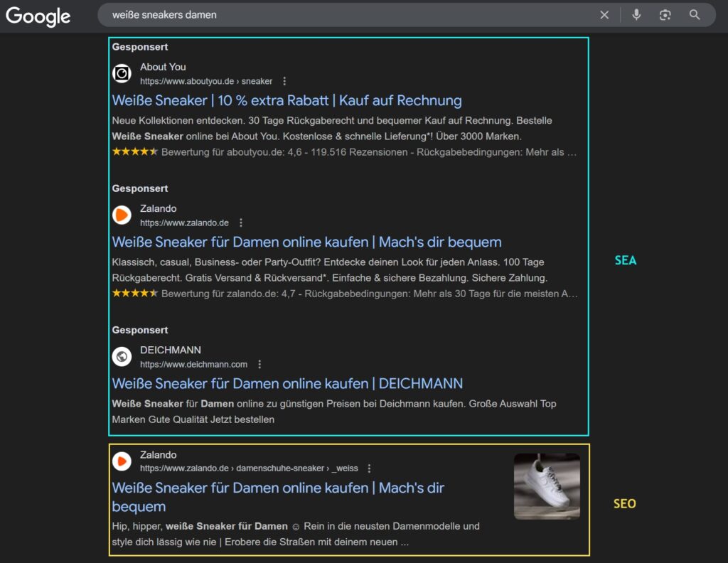This screenshot has width=728, height=563.
Task: Open three-dot menu next to aboutyou.de URL
Action: click(284, 81)
